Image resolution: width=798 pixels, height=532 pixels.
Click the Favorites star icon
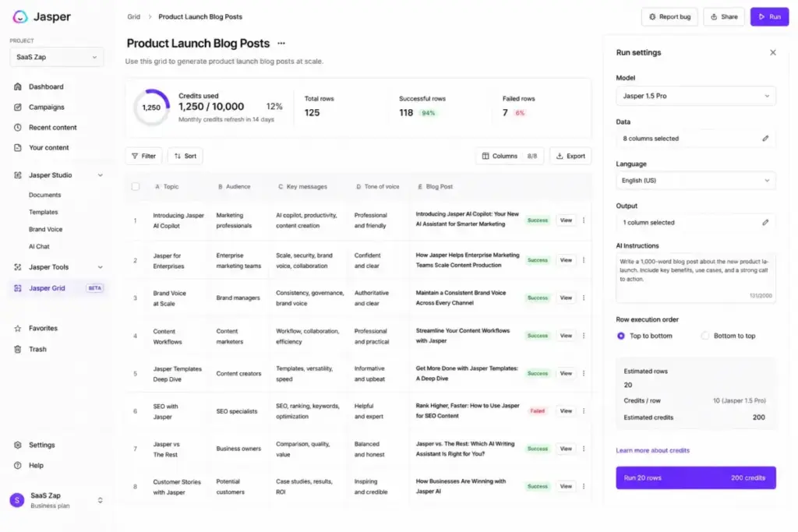(x=18, y=329)
